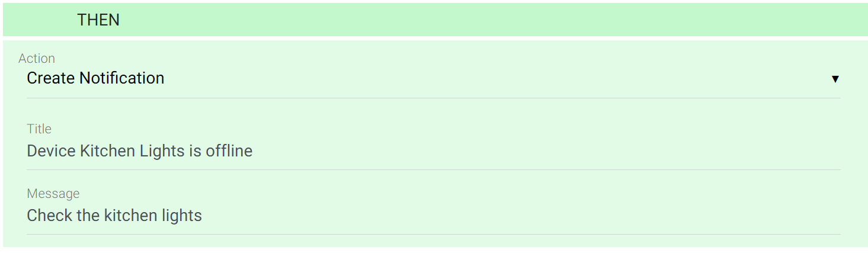
Task: Click the empty area of the Title field
Action: (x=533, y=151)
